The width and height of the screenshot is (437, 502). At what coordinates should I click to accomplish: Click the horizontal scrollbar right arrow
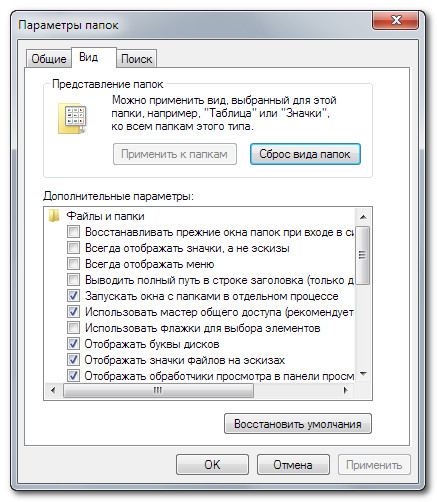pyautogui.click(x=346, y=390)
